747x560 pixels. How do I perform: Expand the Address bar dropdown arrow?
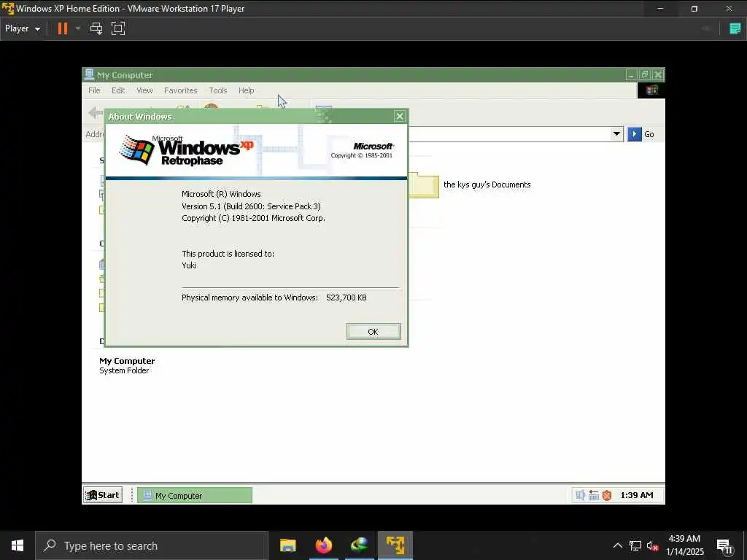coord(616,134)
